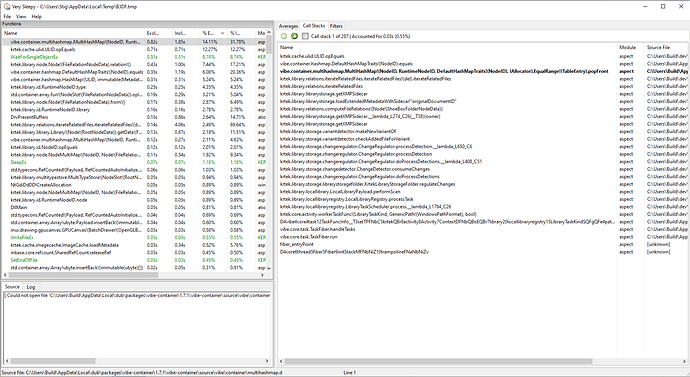The image size is (690, 377).
Task: Click the Very Sleepy app icon in title bar
Action: pos(7,7)
